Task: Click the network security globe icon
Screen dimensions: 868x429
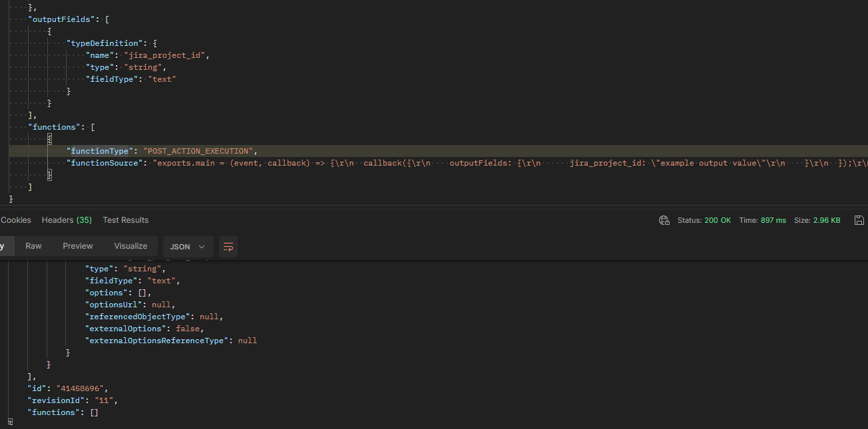Action: pos(664,220)
